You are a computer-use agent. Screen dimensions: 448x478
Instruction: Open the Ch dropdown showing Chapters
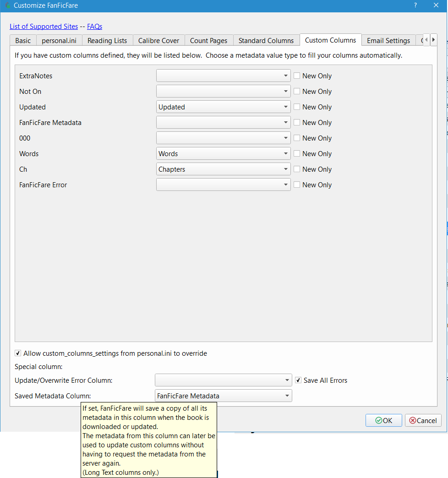[223, 169]
